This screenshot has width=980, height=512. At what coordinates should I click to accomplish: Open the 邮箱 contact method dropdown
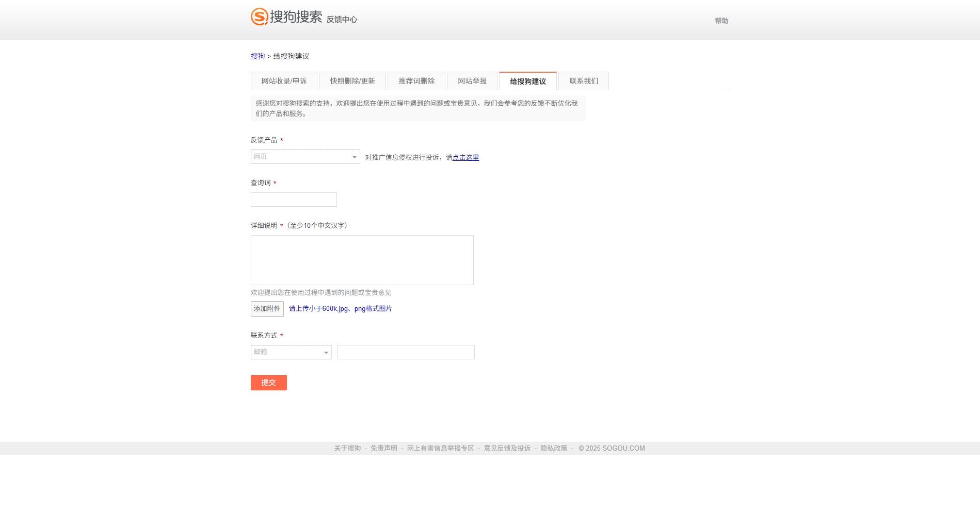click(x=286, y=352)
